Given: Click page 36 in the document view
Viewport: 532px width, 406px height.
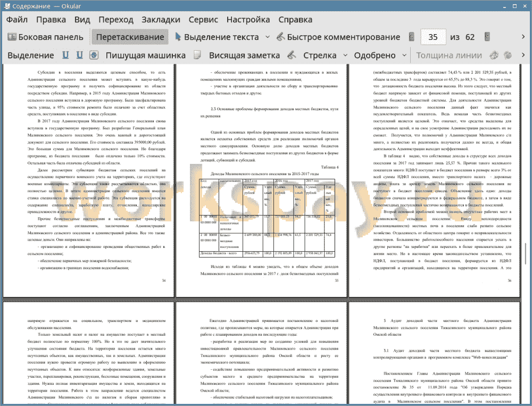Looking at the screenshot, I should 434,180.
